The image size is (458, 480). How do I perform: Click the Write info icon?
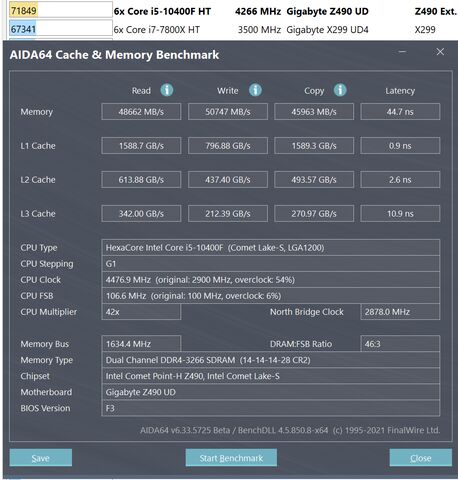tap(255, 90)
